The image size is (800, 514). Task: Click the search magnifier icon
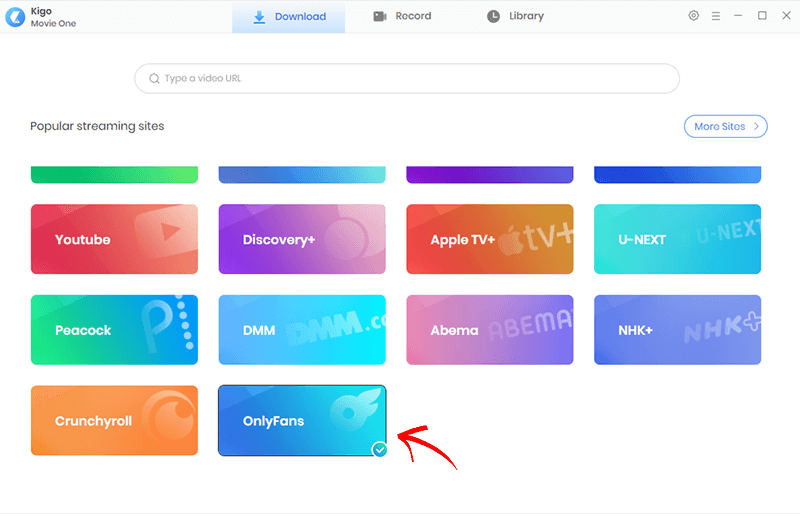[154, 78]
